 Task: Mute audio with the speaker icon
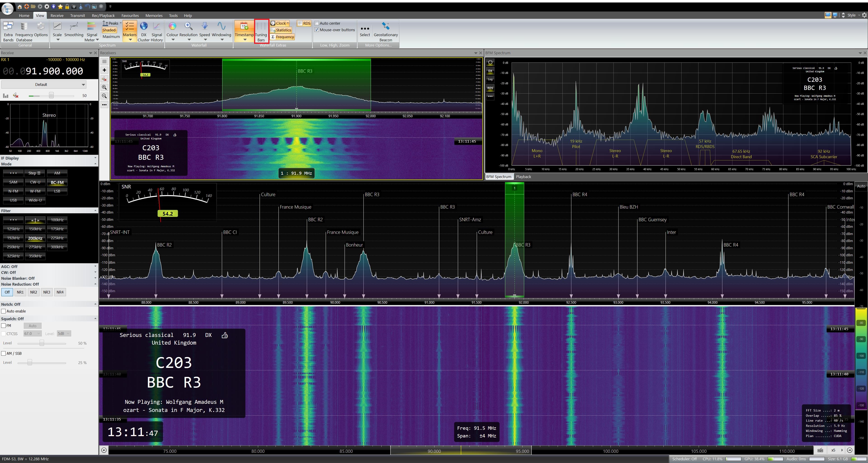(16, 96)
